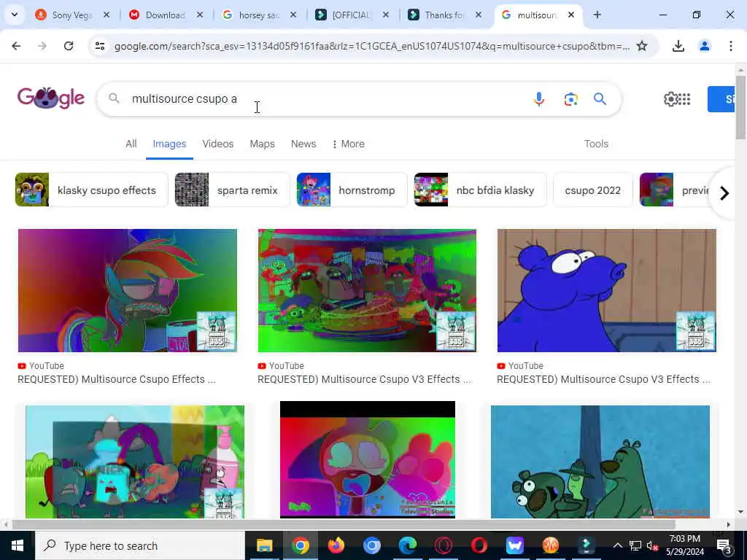Open Filmora from the taskbar

[x=587, y=545]
